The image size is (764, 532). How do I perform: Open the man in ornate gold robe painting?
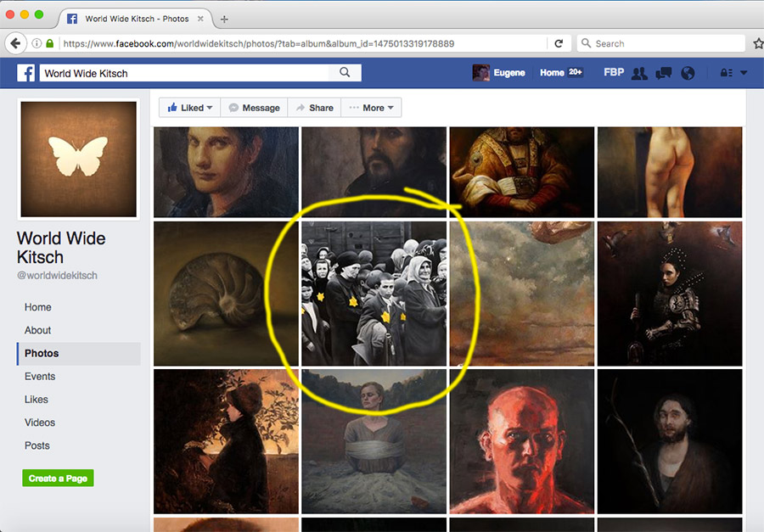(x=522, y=172)
